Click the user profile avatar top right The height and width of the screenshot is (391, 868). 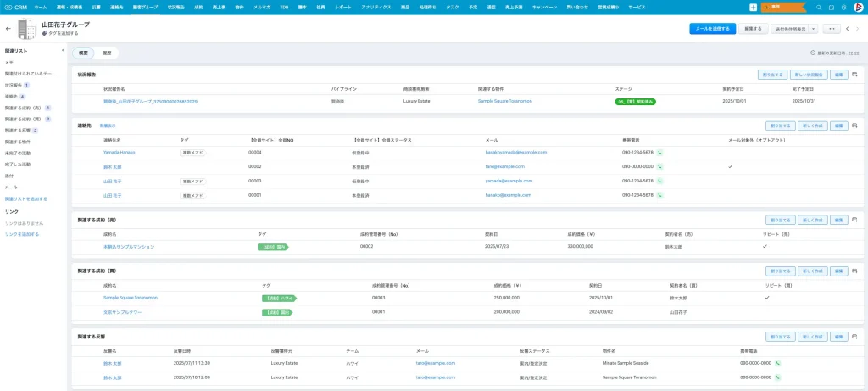[x=857, y=6]
